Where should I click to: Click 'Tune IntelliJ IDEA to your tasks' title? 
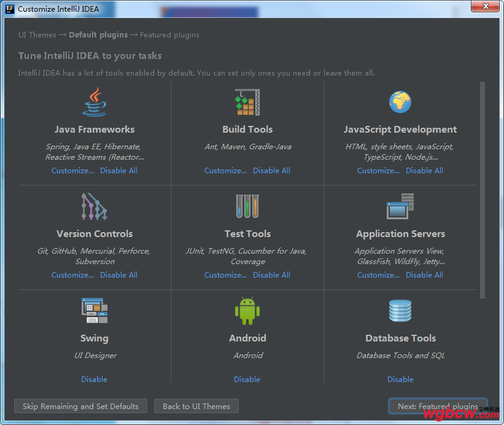click(x=90, y=56)
